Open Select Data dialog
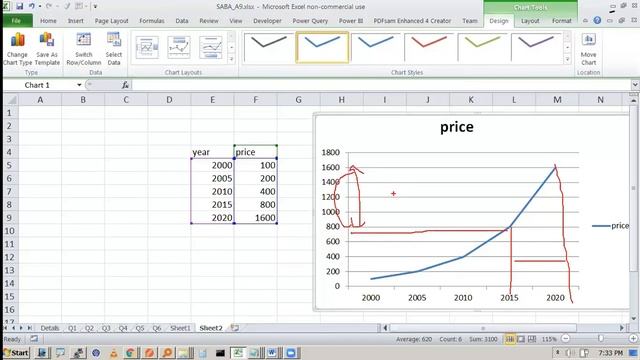 [x=114, y=49]
